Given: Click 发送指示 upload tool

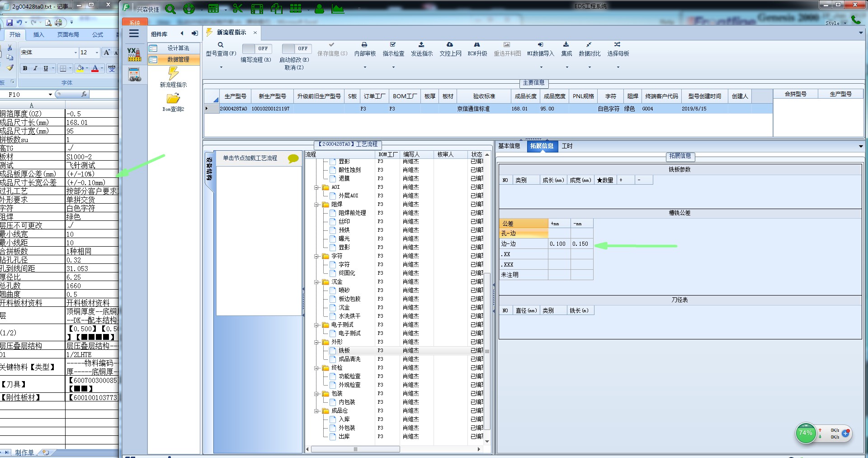Looking at the screenshot, I should point(422,49).
